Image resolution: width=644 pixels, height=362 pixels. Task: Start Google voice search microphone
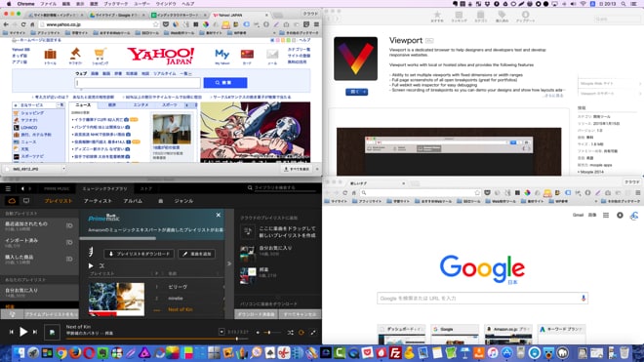[x=584, y=299]
